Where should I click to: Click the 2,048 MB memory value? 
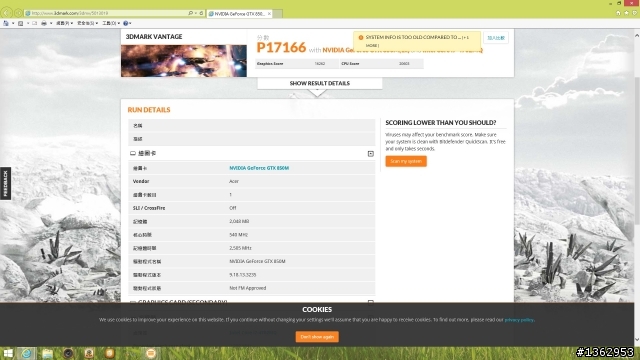(x=239, y=221)
